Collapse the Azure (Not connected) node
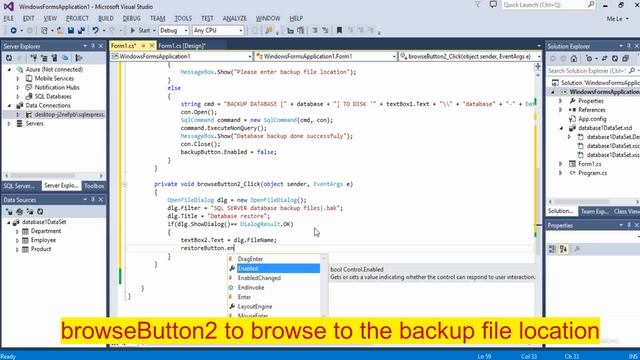The height and width of the screenshot is (360, 640). pos(9,70)
